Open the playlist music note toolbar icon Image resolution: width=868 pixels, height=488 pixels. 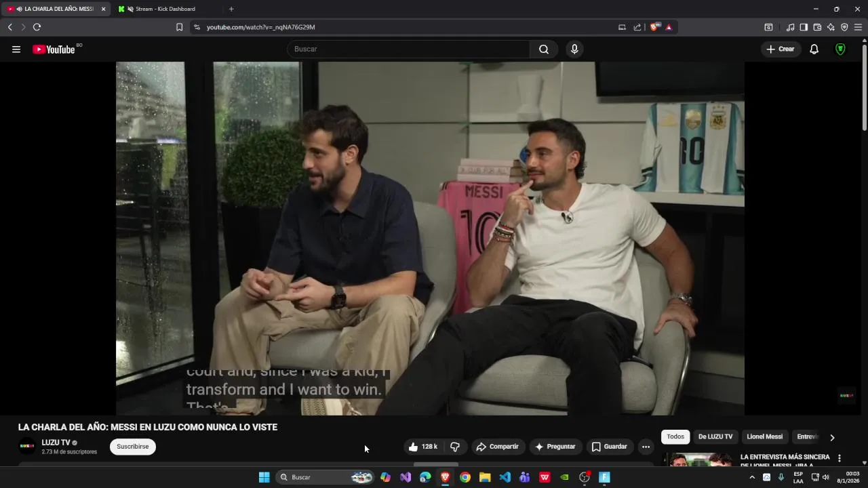tap(790, 27)
